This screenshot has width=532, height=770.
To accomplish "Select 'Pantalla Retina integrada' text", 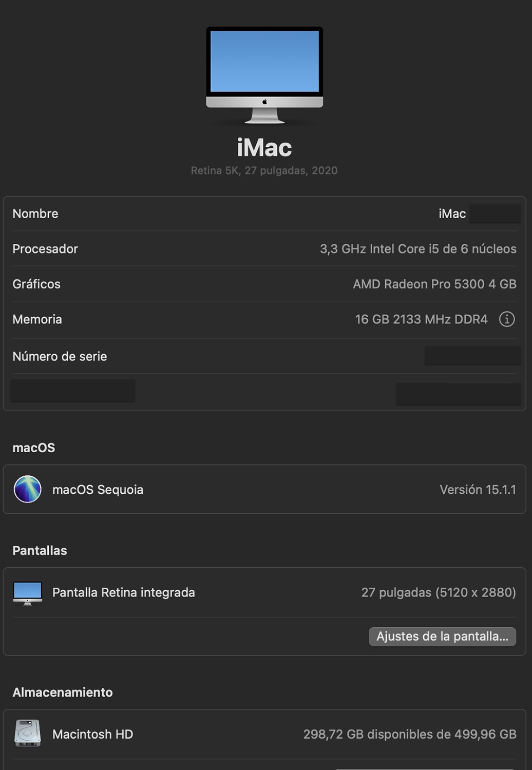I will click(124, 592).
